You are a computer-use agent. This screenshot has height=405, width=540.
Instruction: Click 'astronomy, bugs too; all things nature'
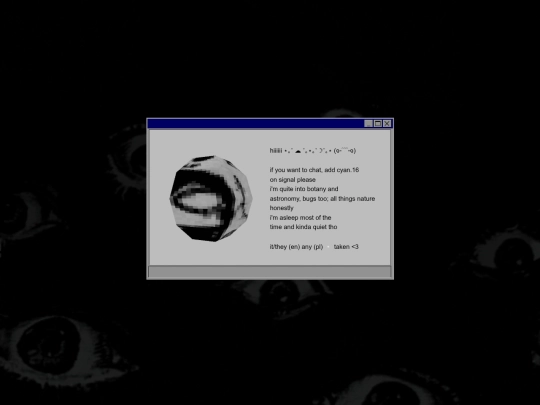tap(322, 198)
